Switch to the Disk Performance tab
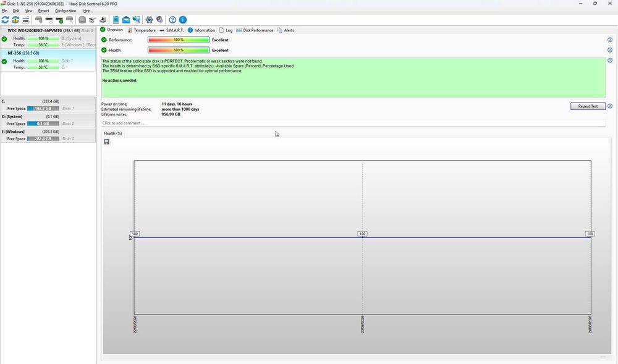 tap(255, 30)
